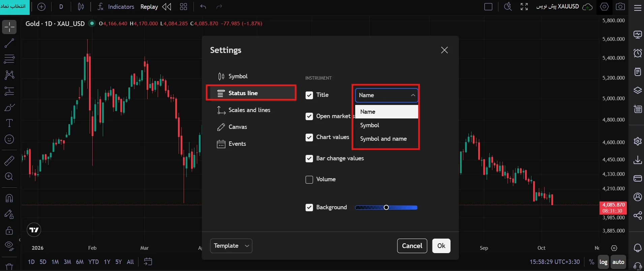Image resolution: width=644 pixels, height=271 pixels.
Task: Toggle the log scale button
Action: point(603,262)
